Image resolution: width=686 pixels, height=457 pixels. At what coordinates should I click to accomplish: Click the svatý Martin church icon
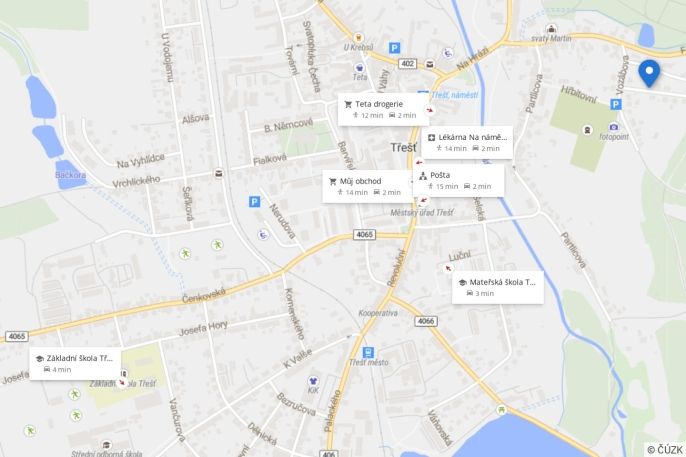click(x=551, y=29)
